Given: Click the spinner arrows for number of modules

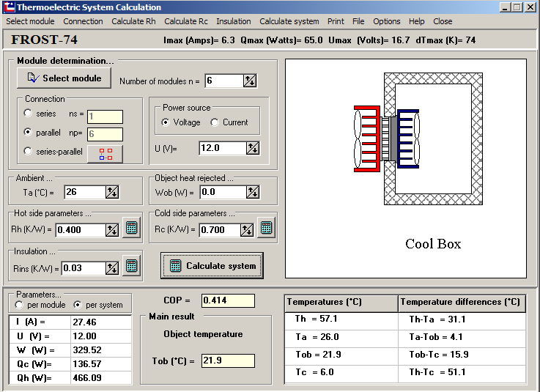Looking at the screenshot, I should [x=250, y=81].
